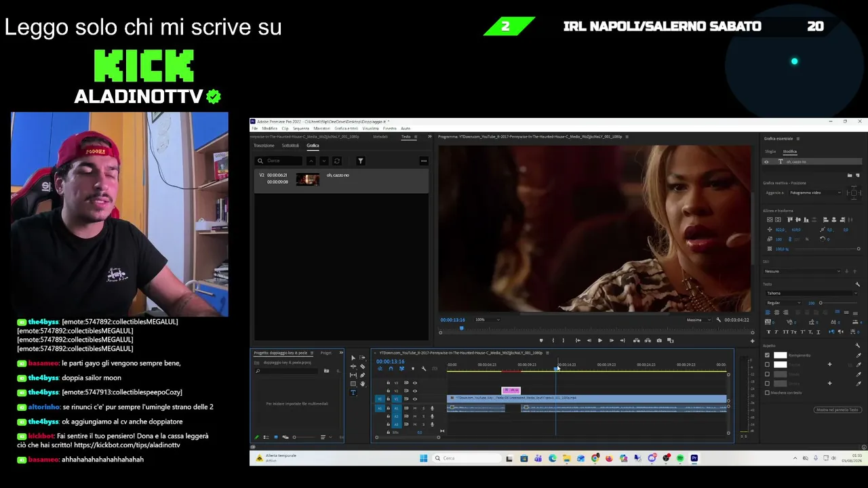Image resolution: width=868 pixels, height=488 pixels.
Task: Click the Windows taskbar Cerca search box
Action: tap(468, 458)
